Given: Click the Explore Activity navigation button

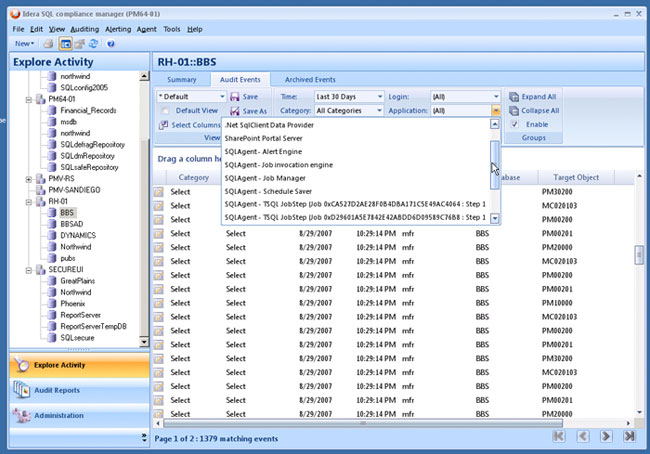Looking at the screenshot, I should (x=79, y=365).
